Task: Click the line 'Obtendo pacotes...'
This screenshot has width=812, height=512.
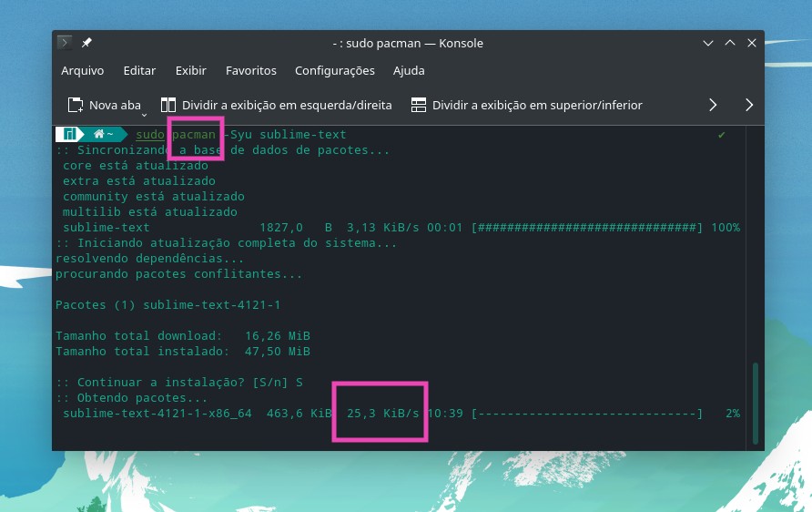Action: [x=131, y=398]
